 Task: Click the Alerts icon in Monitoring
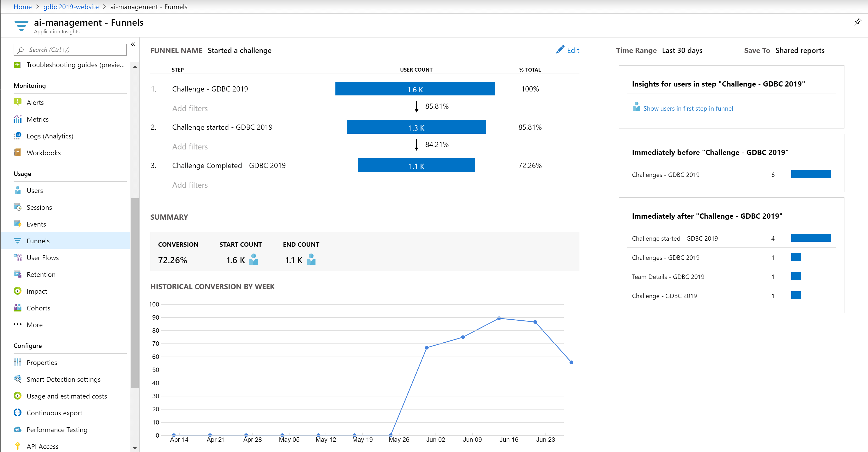pos(18,102)
